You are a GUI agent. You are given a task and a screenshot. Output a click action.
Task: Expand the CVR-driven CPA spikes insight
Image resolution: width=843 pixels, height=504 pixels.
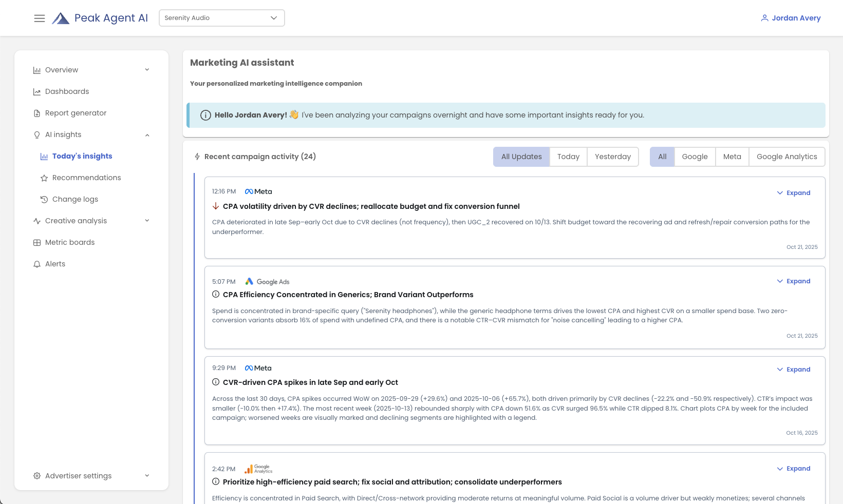pyautogui.click(x=794, y=369)
